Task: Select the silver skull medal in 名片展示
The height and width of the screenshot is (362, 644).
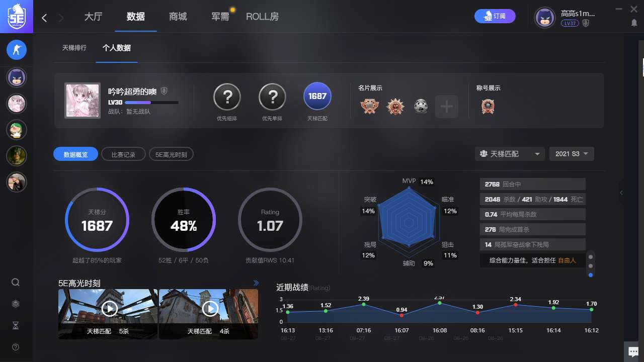Action: tap(421, 106)
